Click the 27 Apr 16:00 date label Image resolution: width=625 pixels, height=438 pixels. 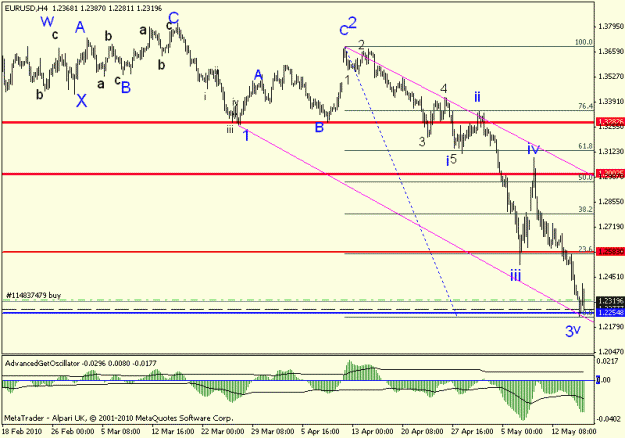472,432
